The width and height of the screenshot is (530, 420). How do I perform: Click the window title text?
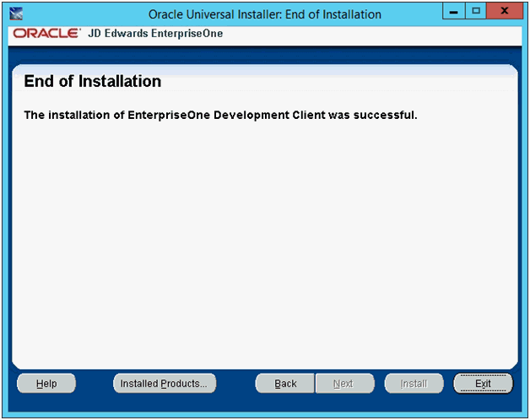coord(265,14)
